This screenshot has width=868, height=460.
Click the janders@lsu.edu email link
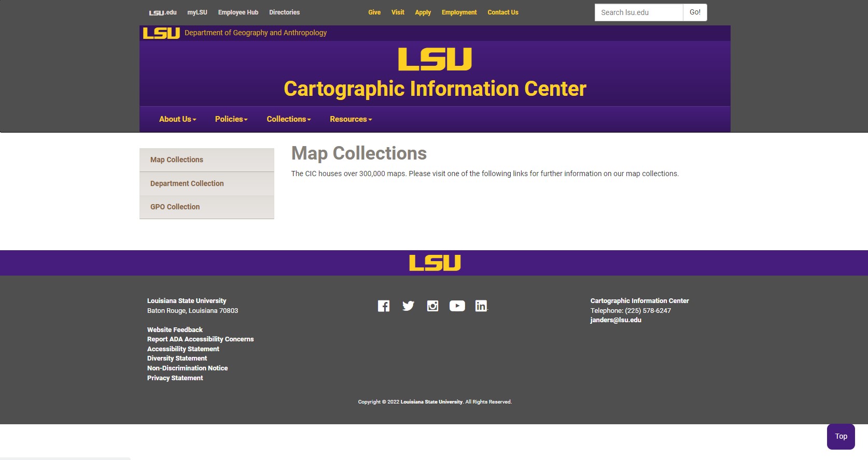point(615,320)
